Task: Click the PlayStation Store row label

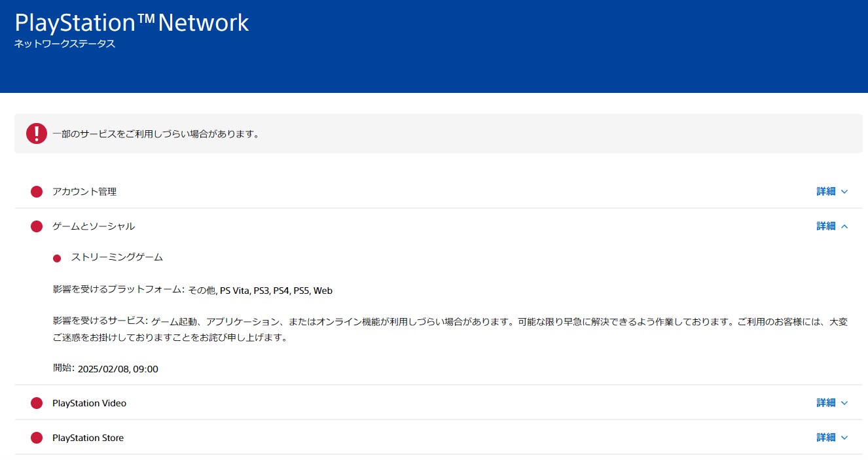Action: pyautogui.click(x=88, y=438)
